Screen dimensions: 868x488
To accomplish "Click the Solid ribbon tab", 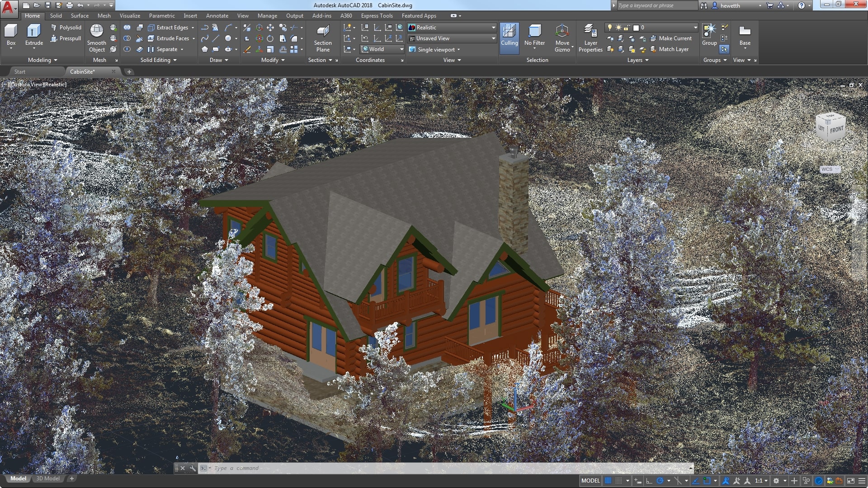I will [56, 15].
